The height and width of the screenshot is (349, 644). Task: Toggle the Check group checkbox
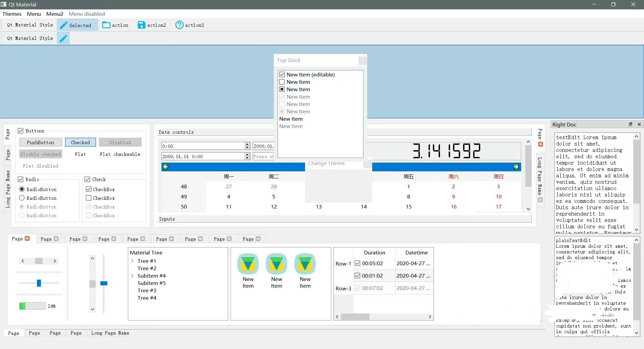(x=87, y=179)
